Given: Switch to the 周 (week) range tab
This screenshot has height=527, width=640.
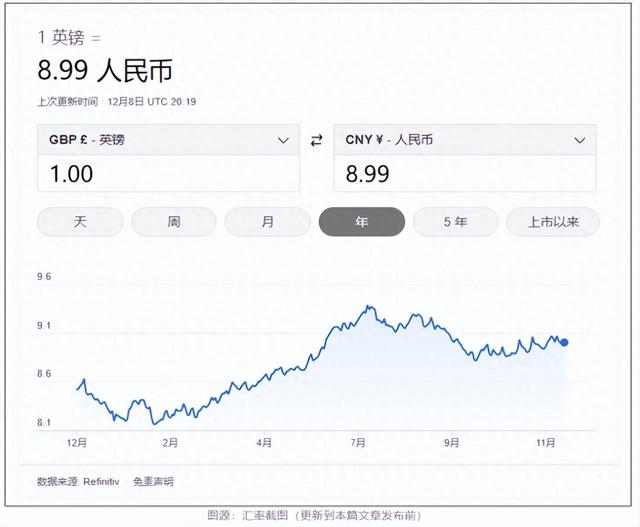Looking at the screenshot, I should click(x=174, y=222).
